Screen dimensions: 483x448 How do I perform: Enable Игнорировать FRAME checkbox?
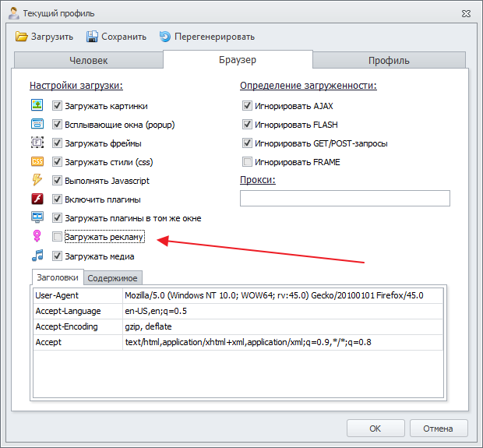coord(247,162)
